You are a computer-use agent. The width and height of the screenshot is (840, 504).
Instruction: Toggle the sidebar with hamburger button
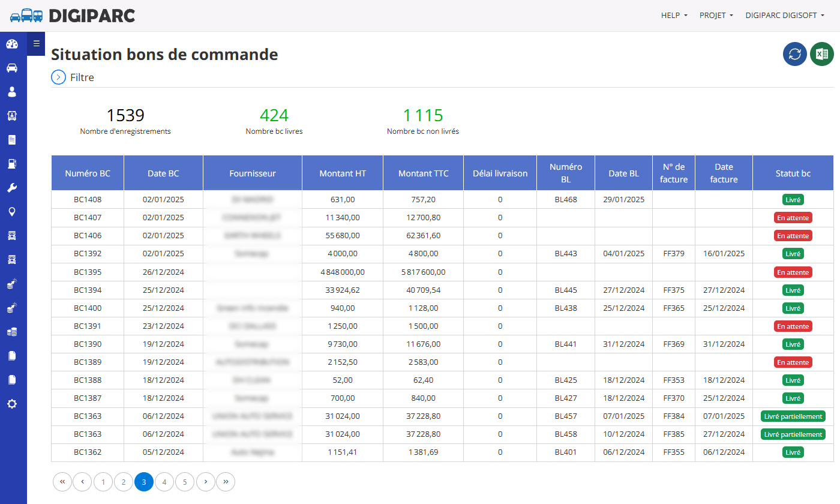36,43
